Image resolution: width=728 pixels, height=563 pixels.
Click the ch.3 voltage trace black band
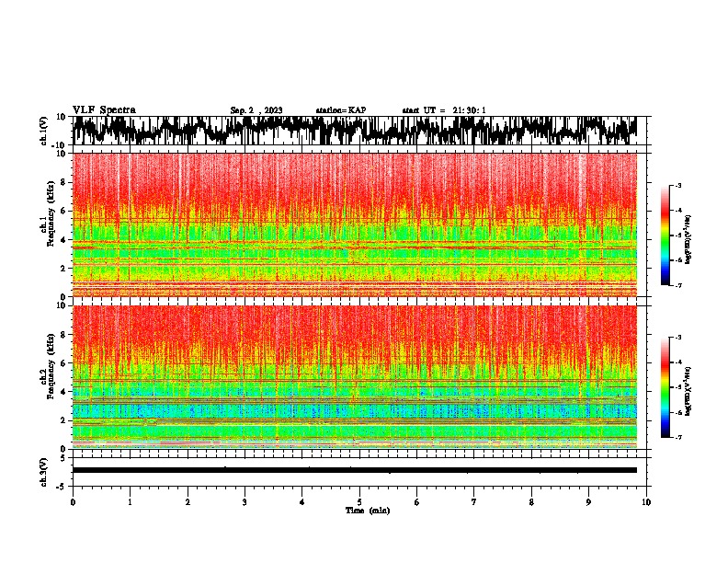355,470
